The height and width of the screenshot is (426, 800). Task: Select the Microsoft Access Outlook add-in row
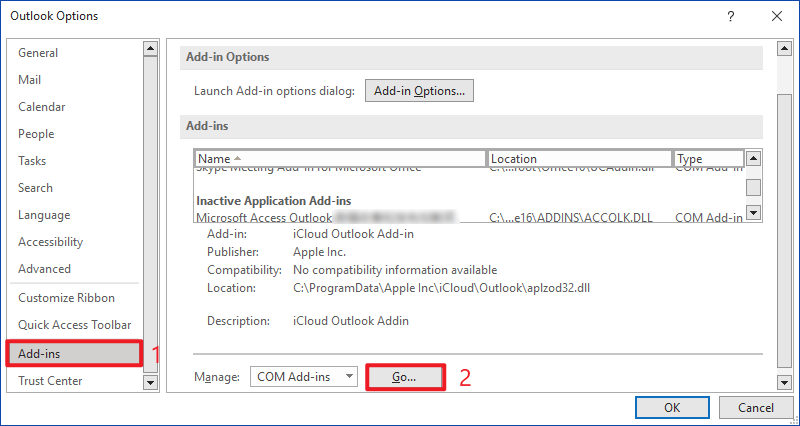click(469, 218)
